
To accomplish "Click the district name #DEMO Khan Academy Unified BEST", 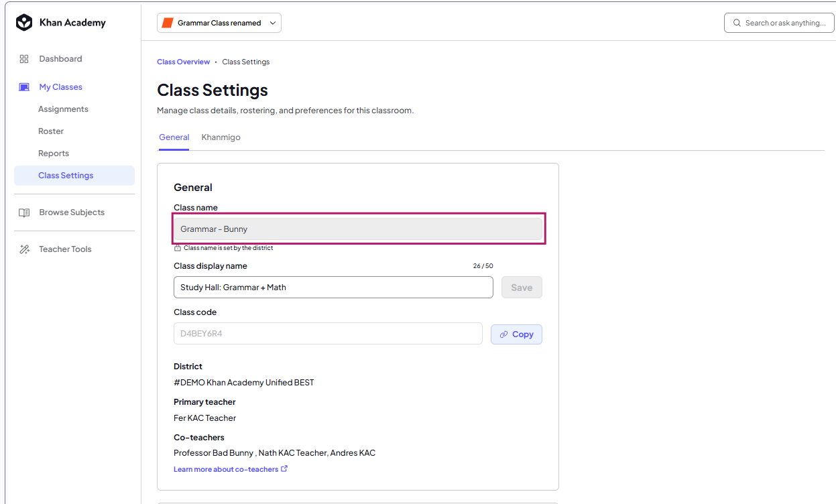I will tap(244, 383).
